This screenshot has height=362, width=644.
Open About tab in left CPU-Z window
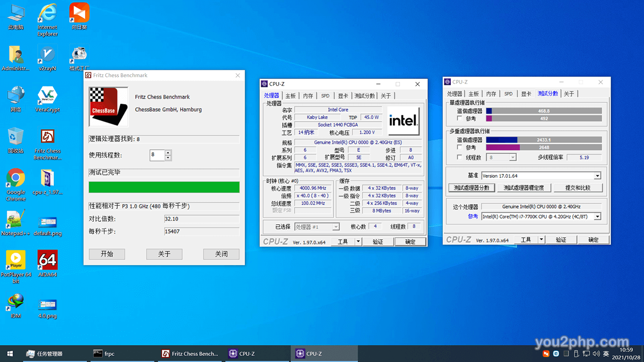(386, 96)
